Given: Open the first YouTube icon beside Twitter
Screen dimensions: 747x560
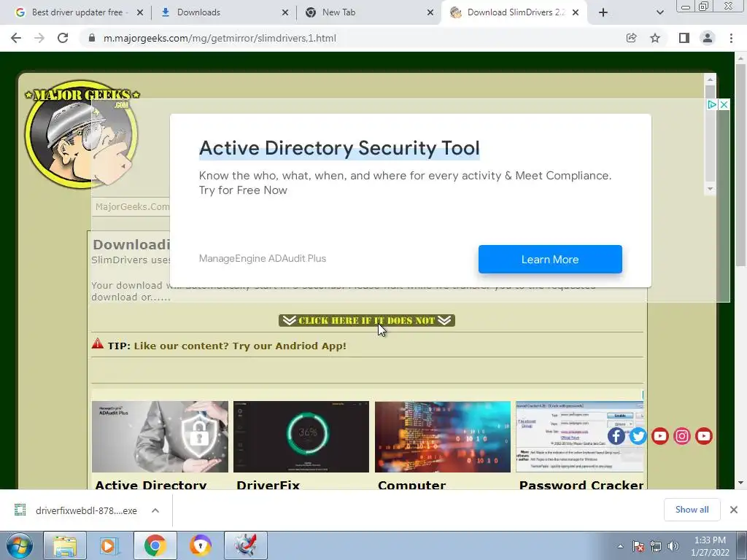Looking at the screenshot, I should coord(659,436).
